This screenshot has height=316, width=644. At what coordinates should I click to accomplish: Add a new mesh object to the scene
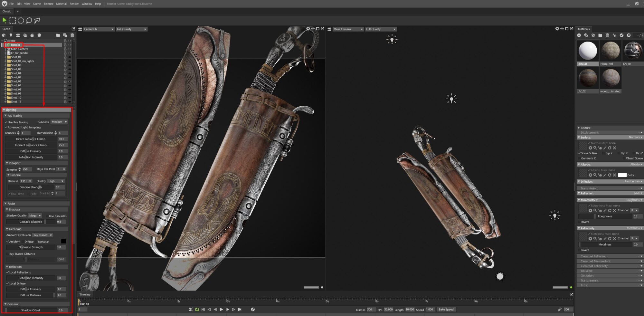[x=4, y=35]
